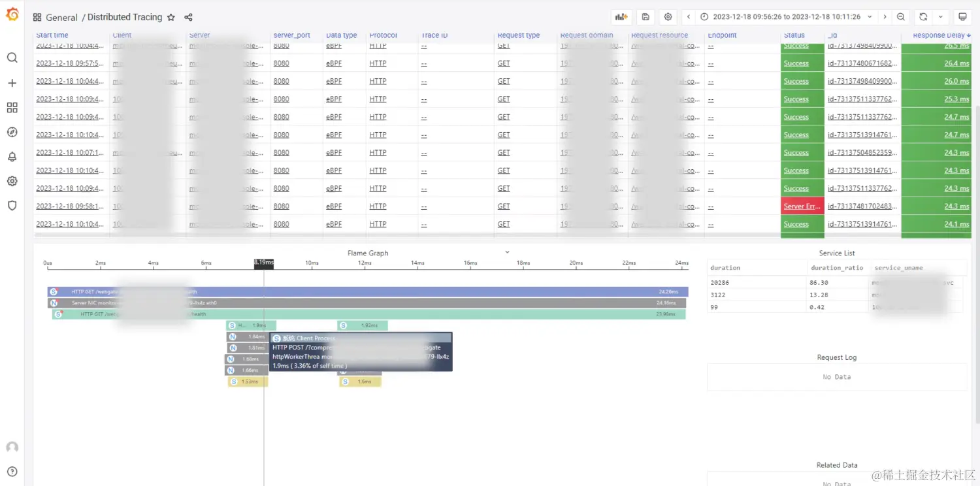
Task: Open the Dashboards panel icon in sidebar
Action: (x=12, y=107)
